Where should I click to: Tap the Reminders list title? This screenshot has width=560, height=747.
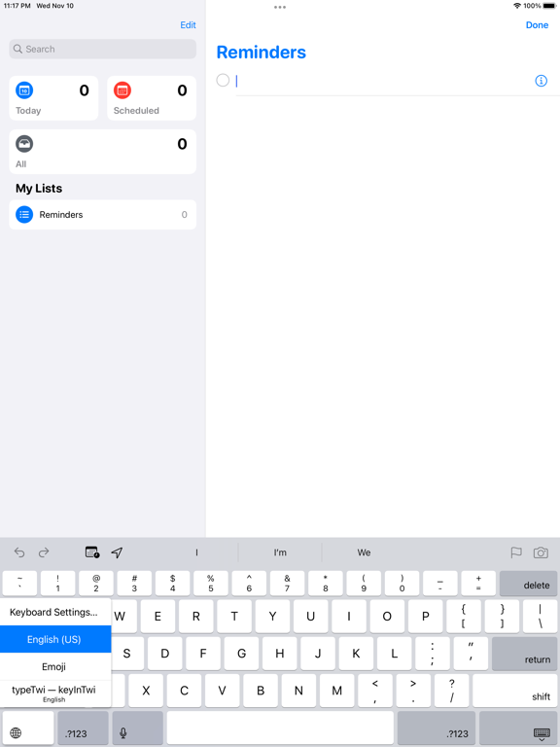point(261,53)
